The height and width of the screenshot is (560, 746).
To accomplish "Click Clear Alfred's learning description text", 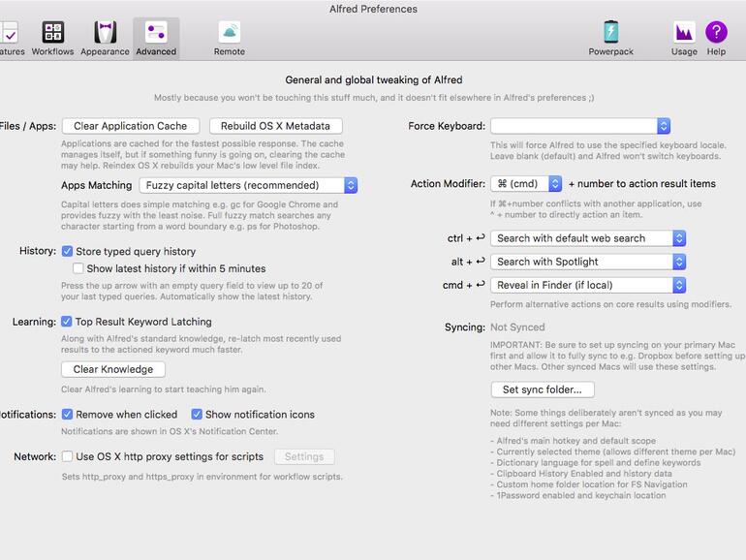I will pyautogui.click(x=164, y=389).
